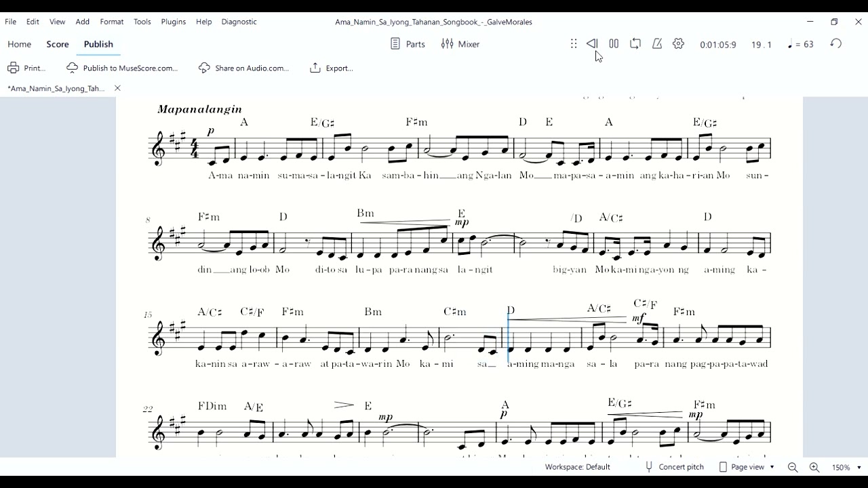Restore down the MuseScore window

pos(834,22)
